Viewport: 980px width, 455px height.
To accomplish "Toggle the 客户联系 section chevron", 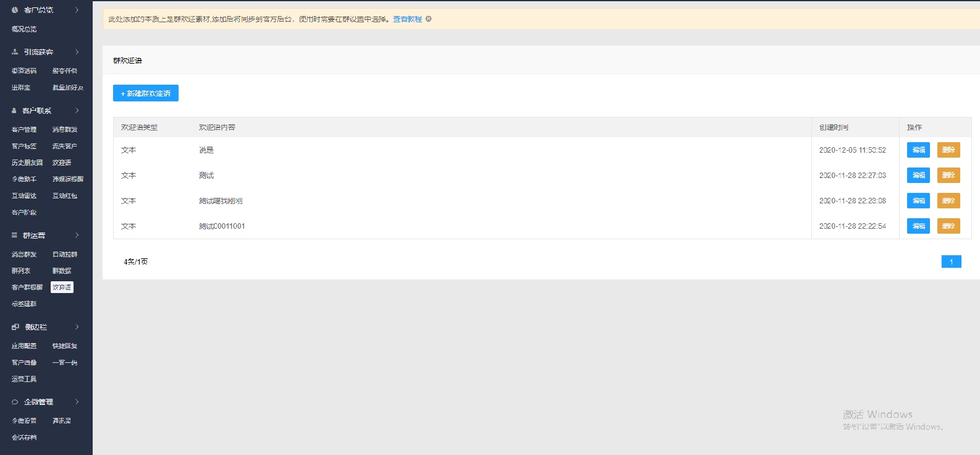I will click(x=77, y=111).
